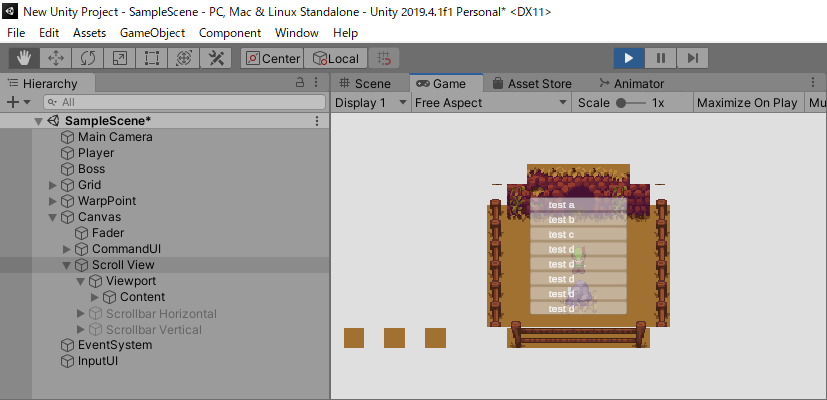Lock the Hierarchy panel
Viewport: 827px width, 400px height.
coord(300,82)
